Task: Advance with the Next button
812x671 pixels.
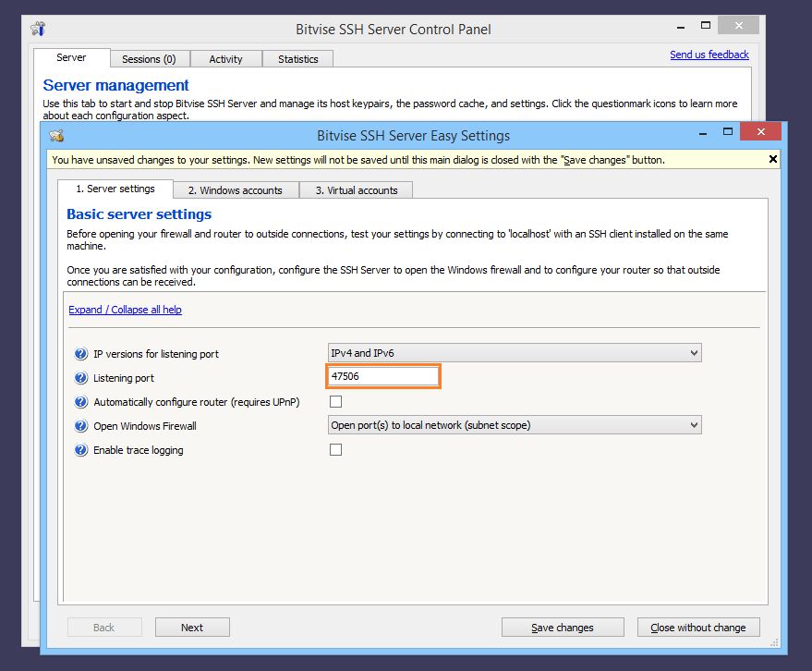Action: pyautogui.click(x=192, y=627)
